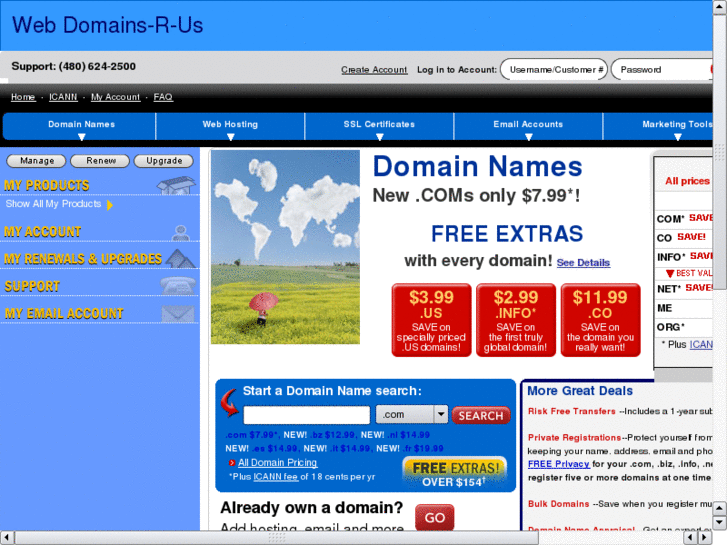Click the Bulk Domains deal

point(559,504)
